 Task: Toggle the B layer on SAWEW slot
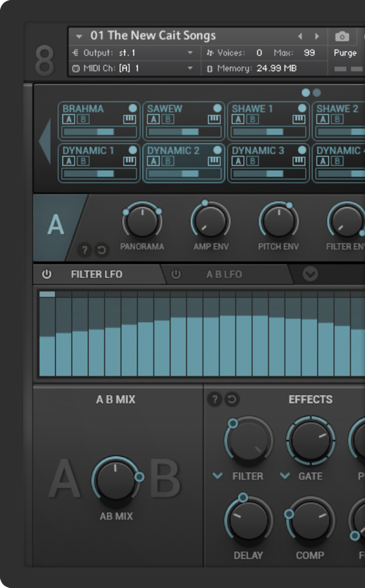click(x=168, y=120)
